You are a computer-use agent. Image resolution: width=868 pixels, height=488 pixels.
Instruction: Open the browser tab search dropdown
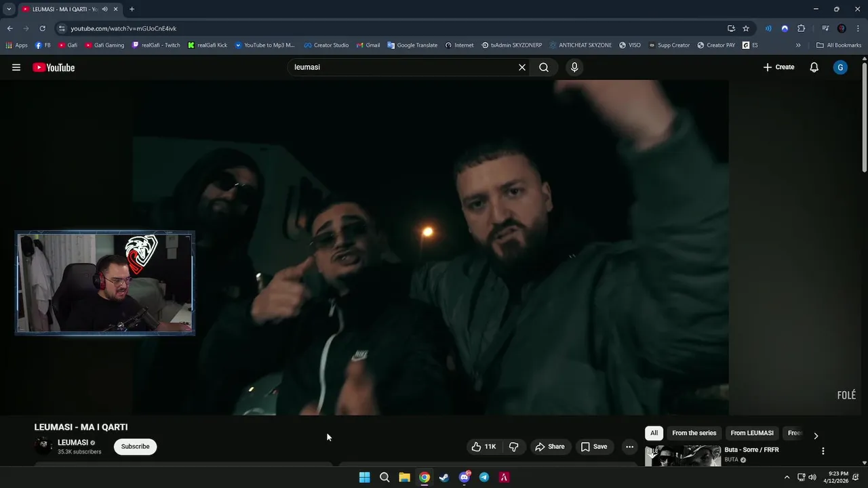(x=9, y=9)
